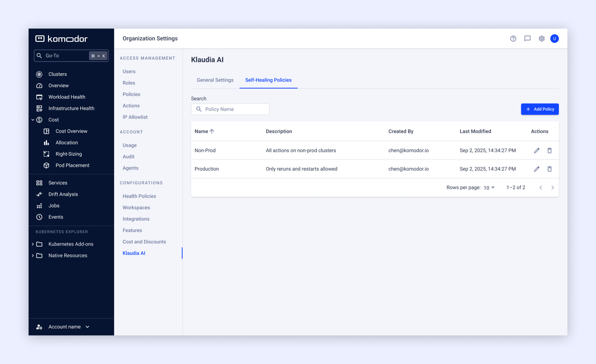Open the user avatar U menu
The height and width of the screenshot is (364, 596).
tap(554, 39)
